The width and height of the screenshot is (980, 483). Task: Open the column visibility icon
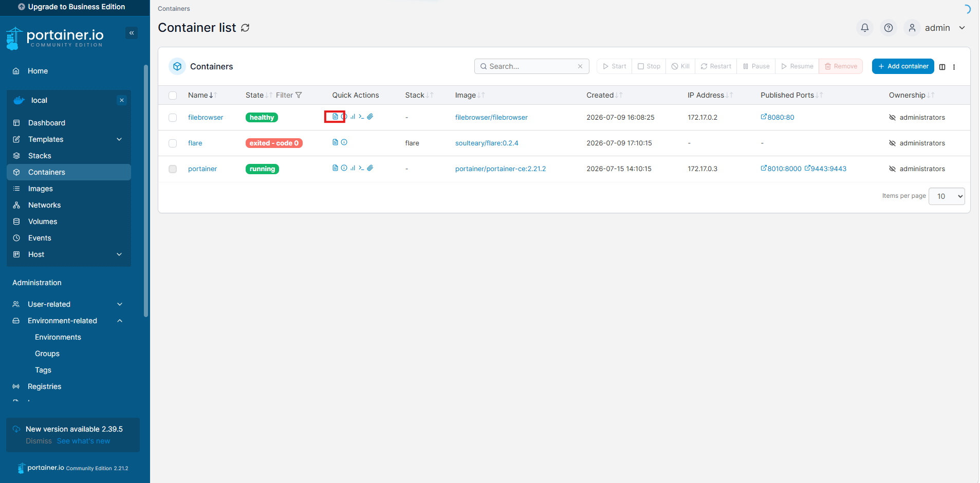[942, 67]
